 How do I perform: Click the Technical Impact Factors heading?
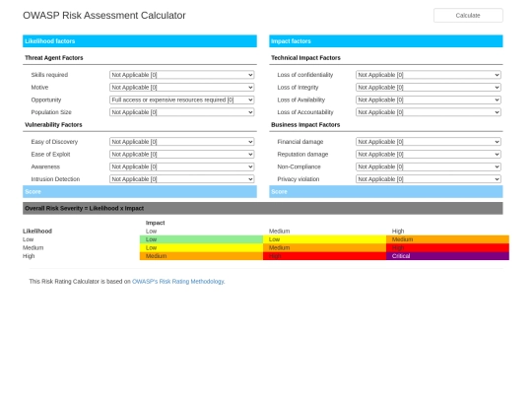click(305, 58)
